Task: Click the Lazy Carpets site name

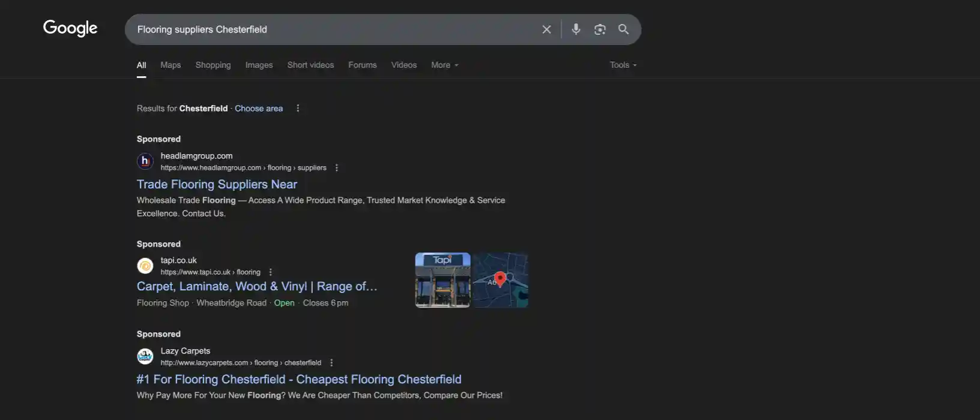Action: tap(186, 351)
